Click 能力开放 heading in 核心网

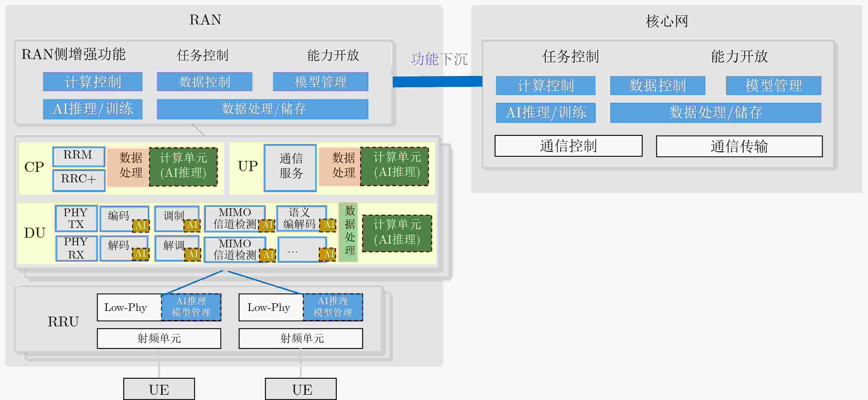point(739,56)
